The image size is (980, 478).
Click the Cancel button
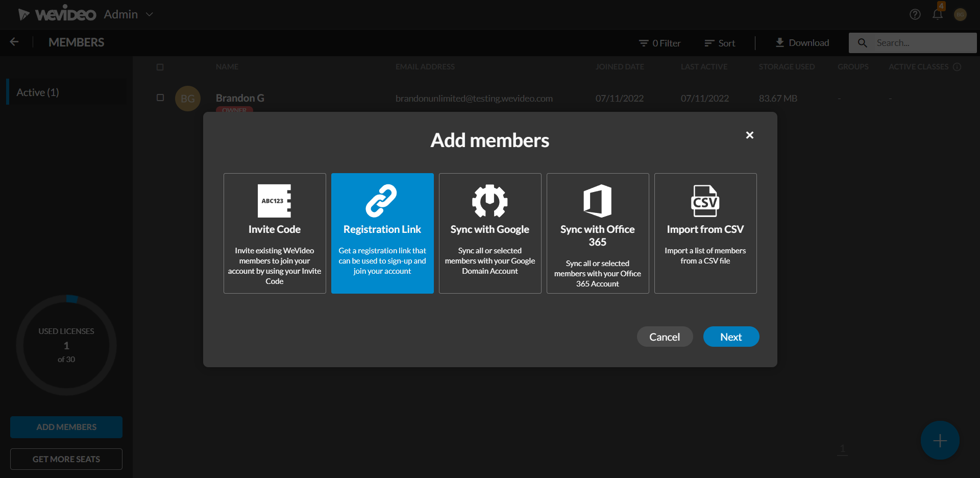(x=665, y=337)
